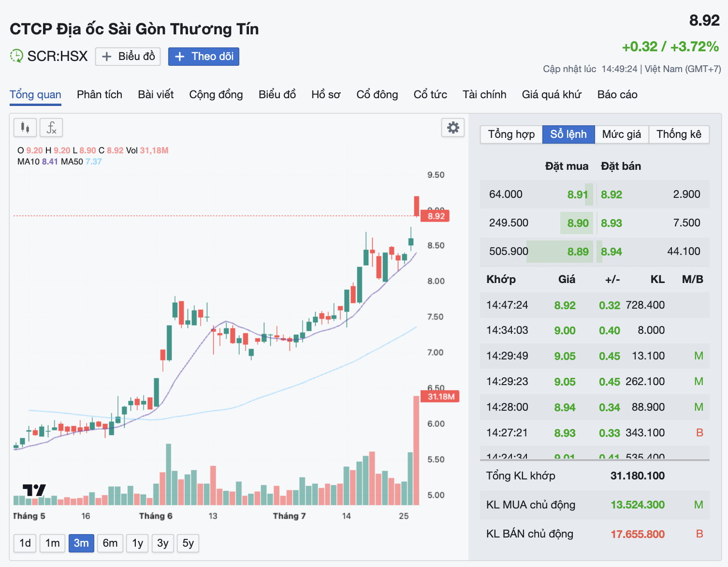Click the SCR:HSX ticker symbol

click(x=58, y=56)
